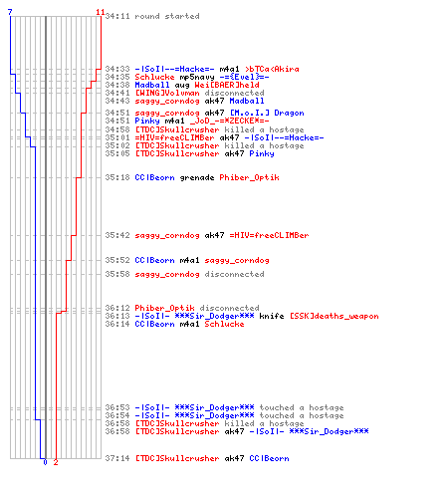Click final ak47 kill on CC|Beorn
Image resolution: width=448 pixels, height=498 pixels.
point(197,458)
